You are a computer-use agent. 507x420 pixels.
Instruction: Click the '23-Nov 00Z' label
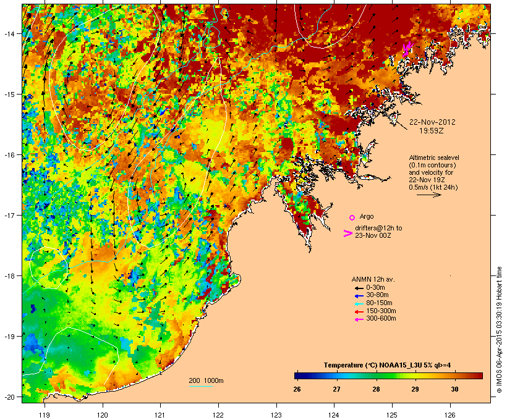pyautogui.click(x=373, y=235)
